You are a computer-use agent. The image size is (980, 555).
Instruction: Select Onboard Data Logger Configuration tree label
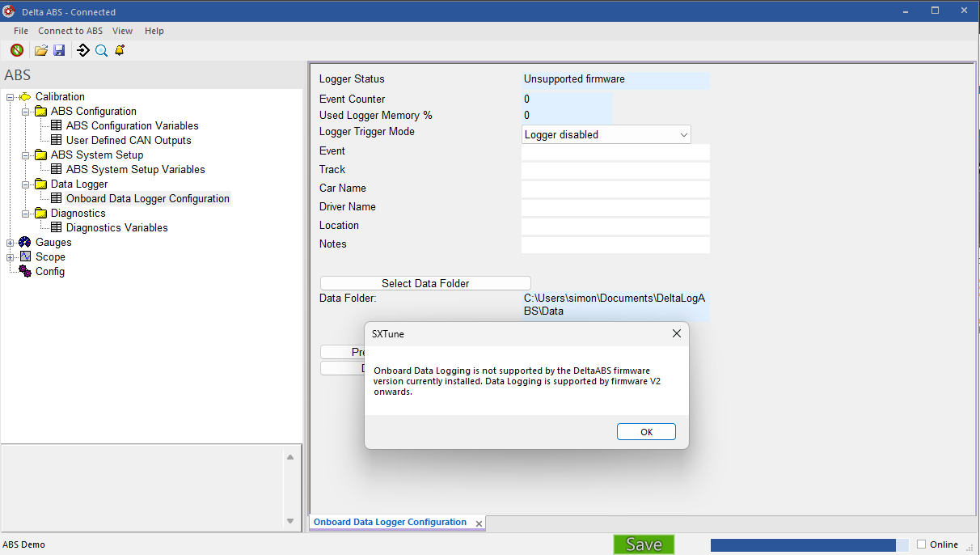point(148,199)
